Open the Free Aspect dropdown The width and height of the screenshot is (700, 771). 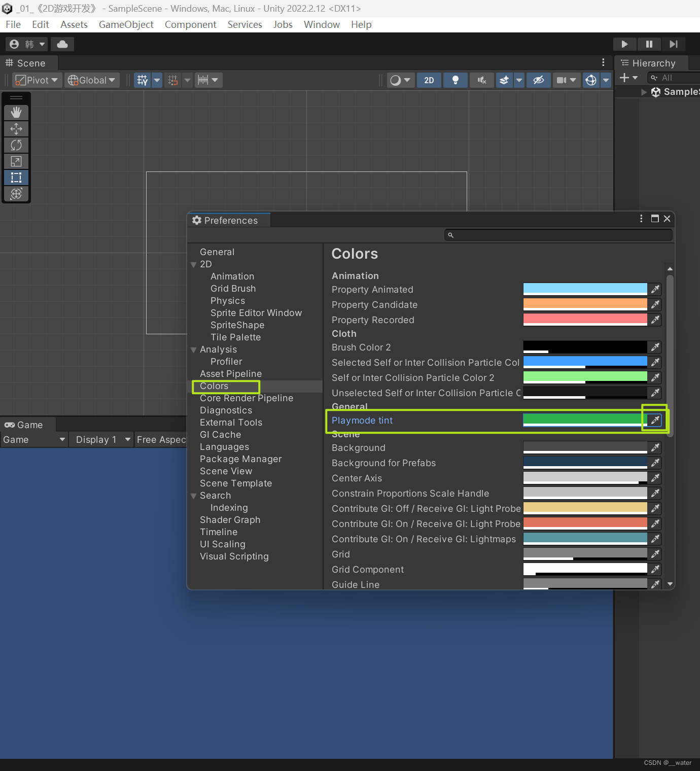[161, 439]
